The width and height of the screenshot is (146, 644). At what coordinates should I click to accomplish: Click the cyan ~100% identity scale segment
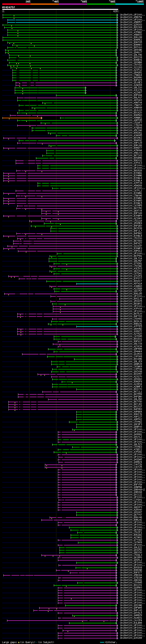(x=130, y=4)
